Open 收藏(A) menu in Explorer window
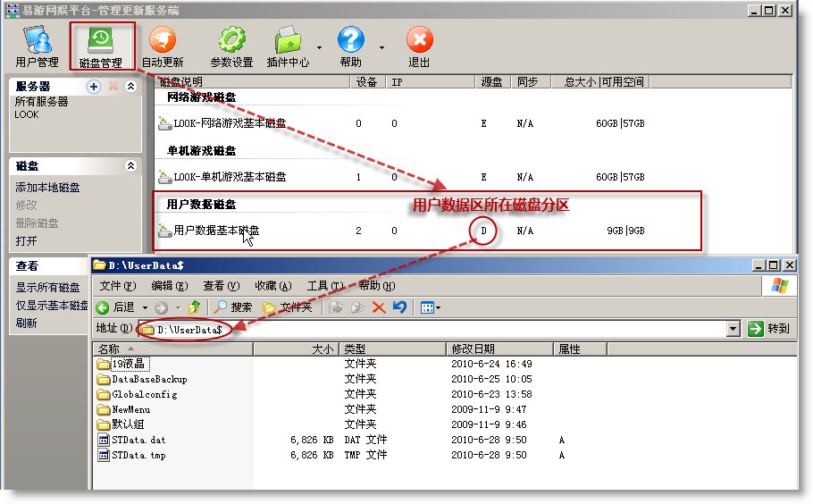Image resolution: width=813 pixels, height=504 pixels. point(273,286)
